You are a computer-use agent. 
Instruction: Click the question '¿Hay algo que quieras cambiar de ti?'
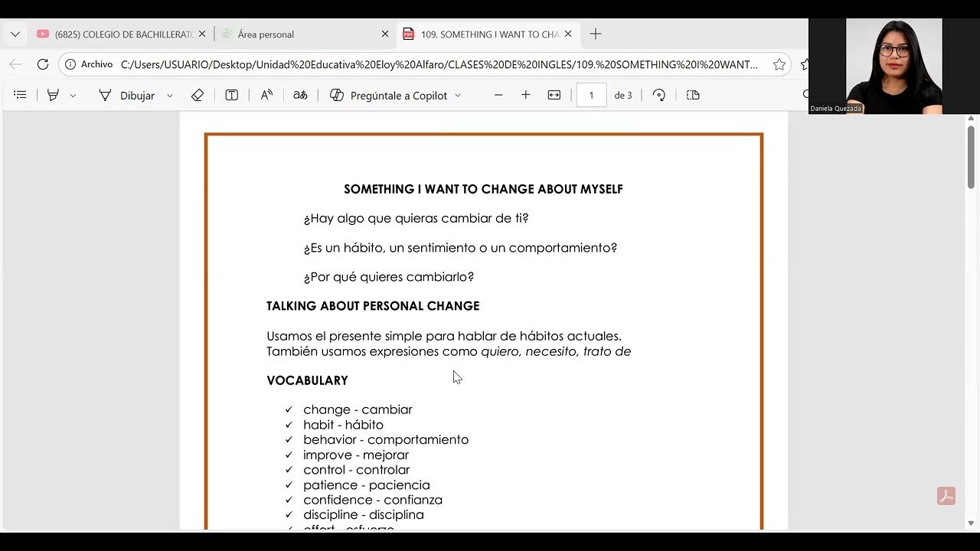416,218
